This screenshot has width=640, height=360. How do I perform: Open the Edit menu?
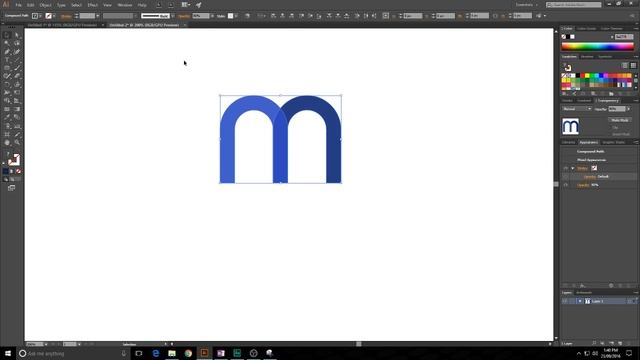(31, 5)
